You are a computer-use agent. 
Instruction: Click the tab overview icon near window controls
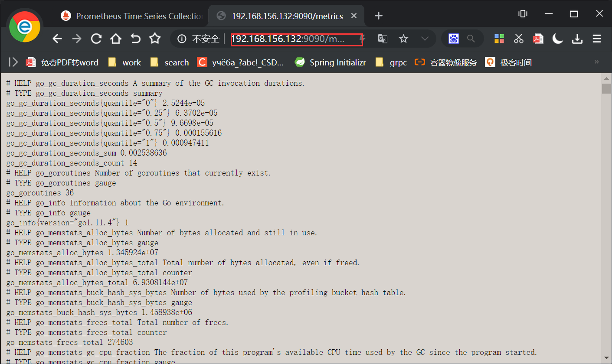(x=523, y=14)
